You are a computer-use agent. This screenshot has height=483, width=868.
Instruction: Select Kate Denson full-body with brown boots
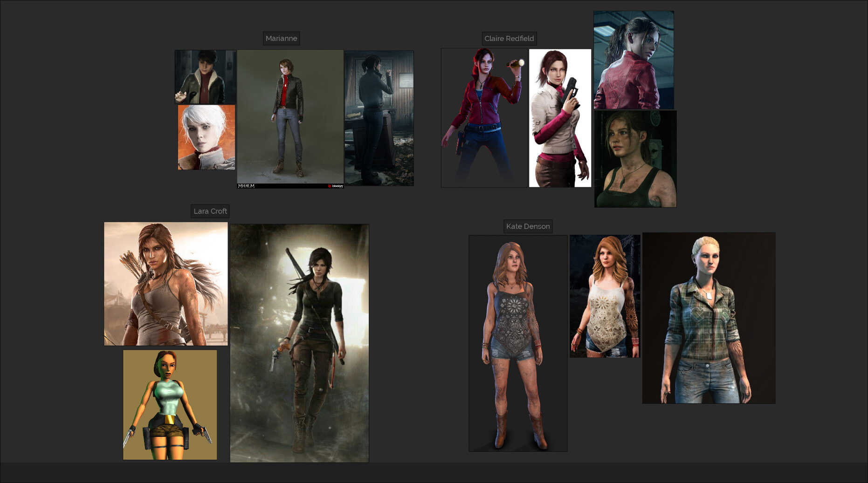coord(518,343)
